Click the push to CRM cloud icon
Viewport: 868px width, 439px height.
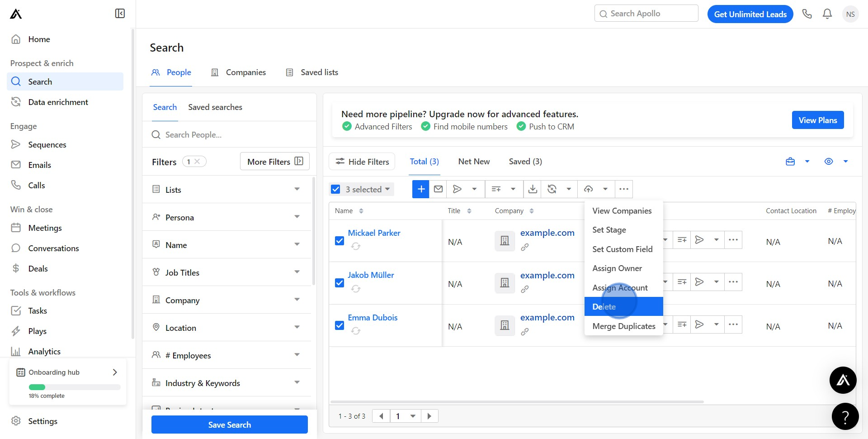point(588,189)
